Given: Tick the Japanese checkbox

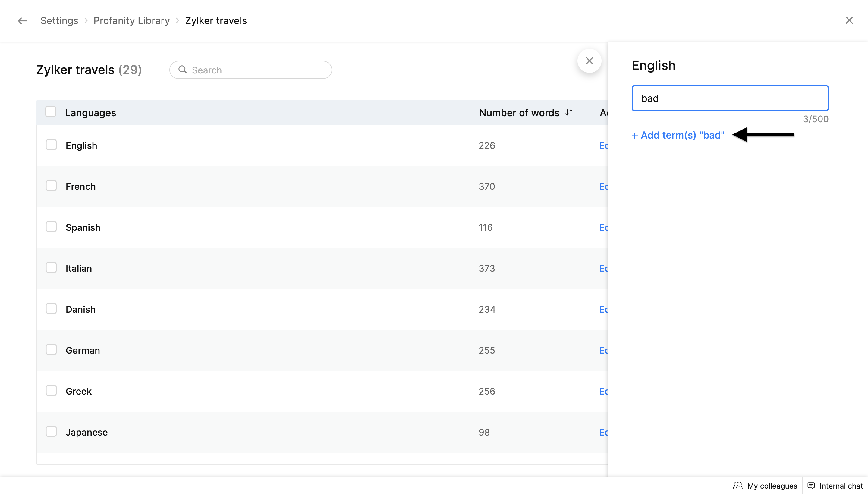Looking at the screenshot, I should coord(51,431).
